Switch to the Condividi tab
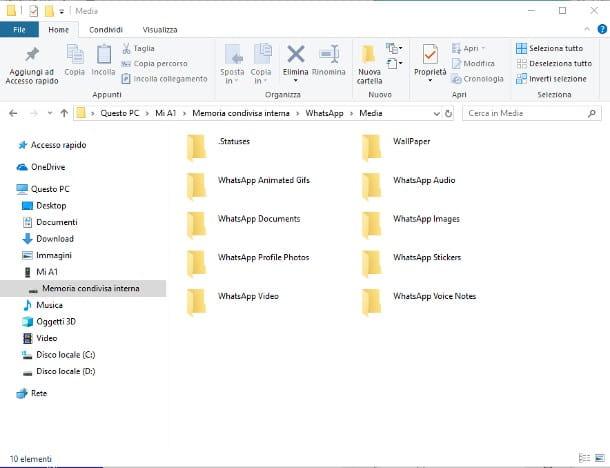Viewport: 610px width, 468px height. (106, 30)
